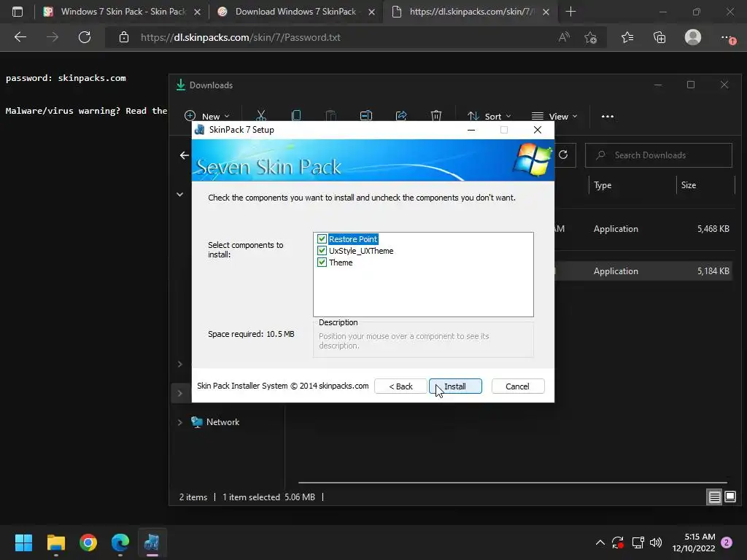Screen dimensions: 747x560
Task: Open the Sort dropdown in Downloads
Action: 489,116
